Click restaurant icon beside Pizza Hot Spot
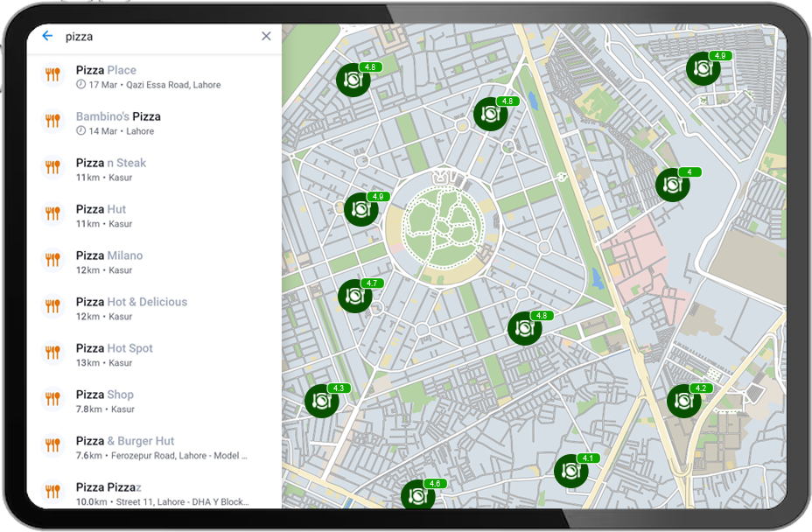812x532 pixels. 52,353
